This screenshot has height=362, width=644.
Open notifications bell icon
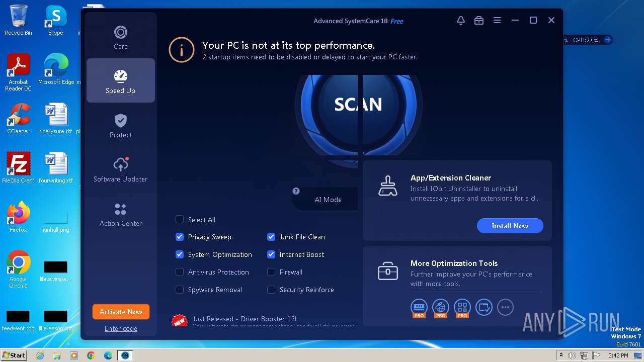tap(460, 20)
